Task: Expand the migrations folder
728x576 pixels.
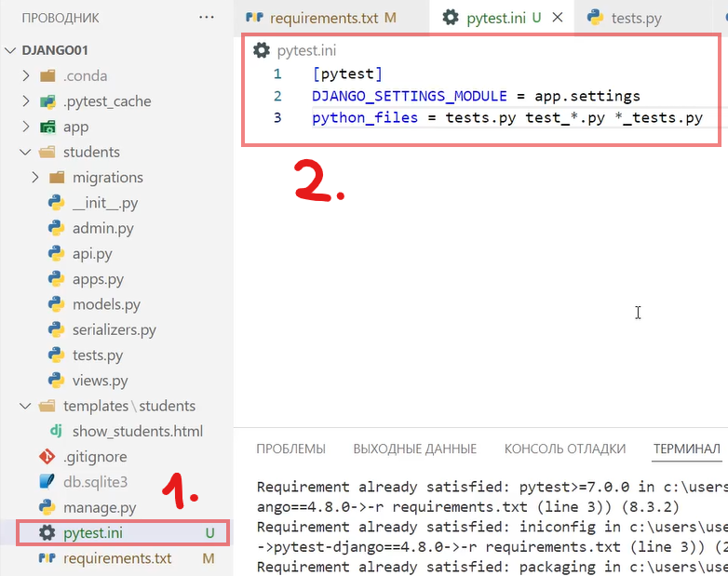Action: point(35,178)
